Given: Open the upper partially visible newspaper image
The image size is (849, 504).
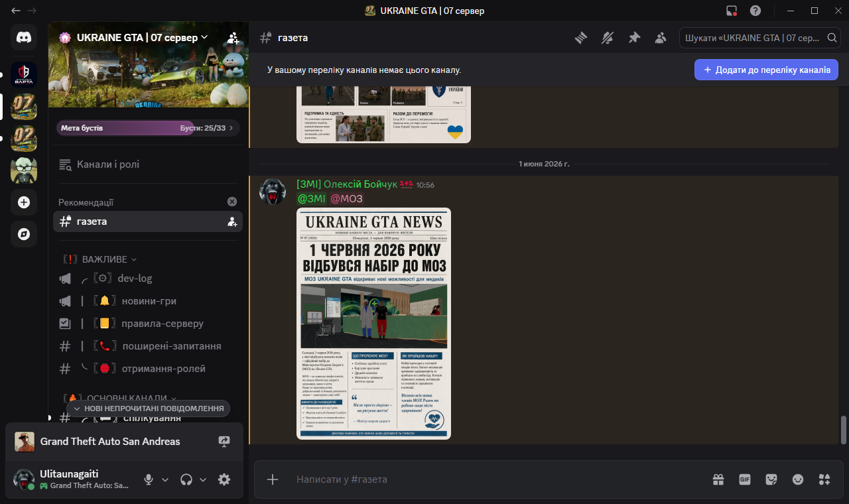Looking at the screenshot, I should coord(383,114).
